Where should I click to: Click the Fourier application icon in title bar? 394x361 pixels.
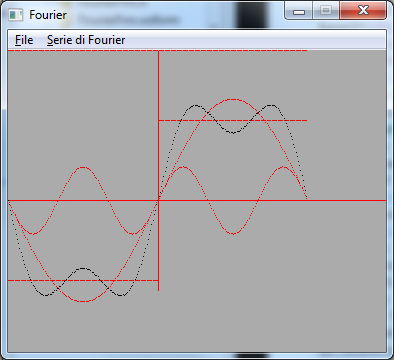(16, 15)
